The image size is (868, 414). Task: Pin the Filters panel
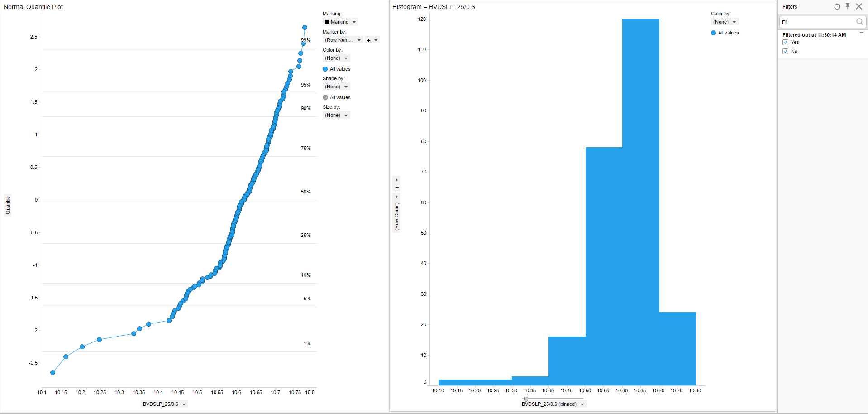848,6
